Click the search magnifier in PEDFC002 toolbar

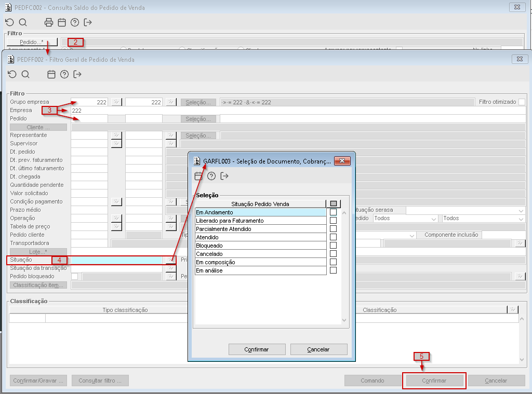coord(23,22)
